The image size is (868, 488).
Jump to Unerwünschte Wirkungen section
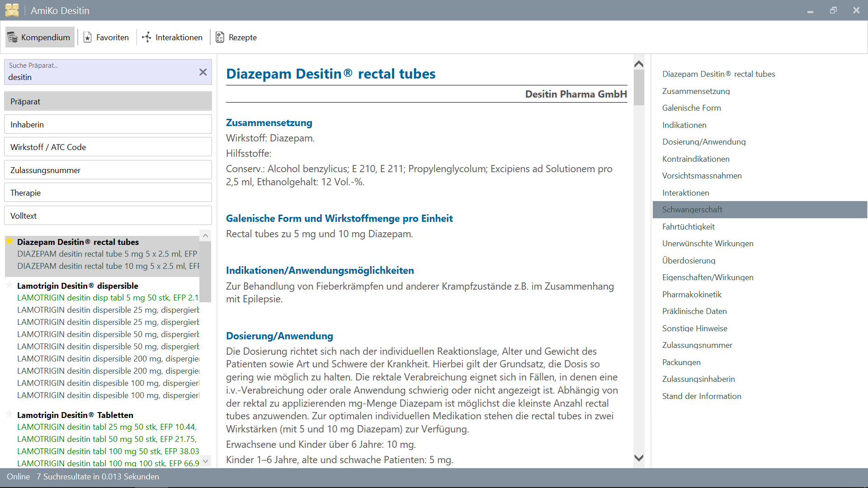[708, 244]
